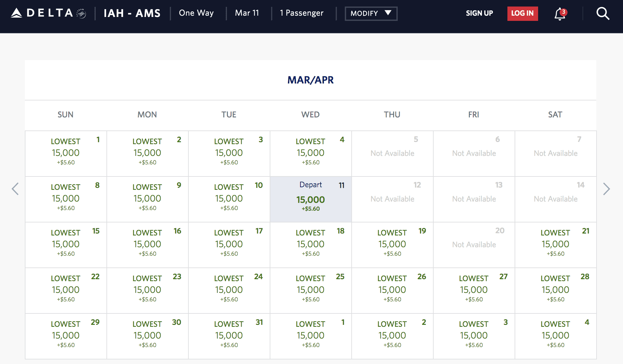The width and height of the screenshot is (623, 364).
Task: Click the One Way trip type
Action: click(196, 13)
